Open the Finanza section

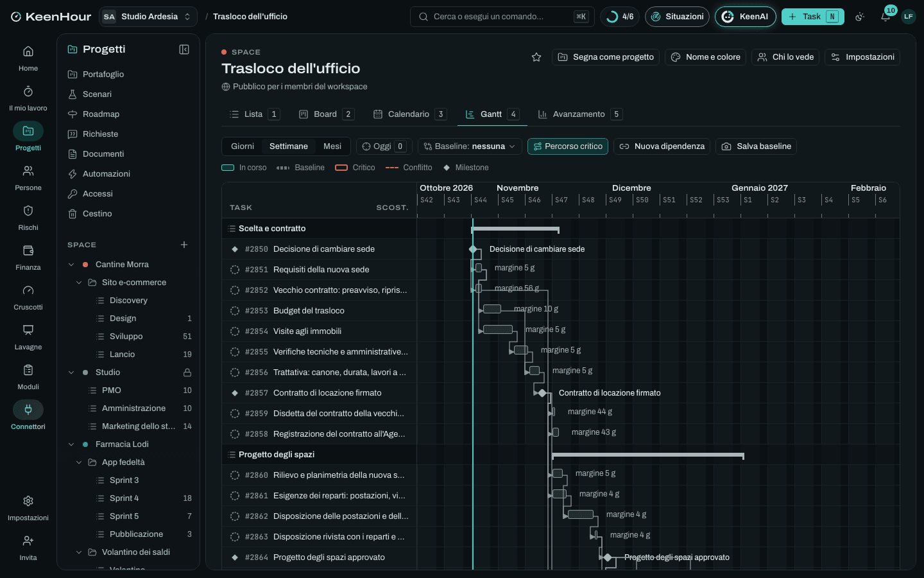(x=28, y=258)
